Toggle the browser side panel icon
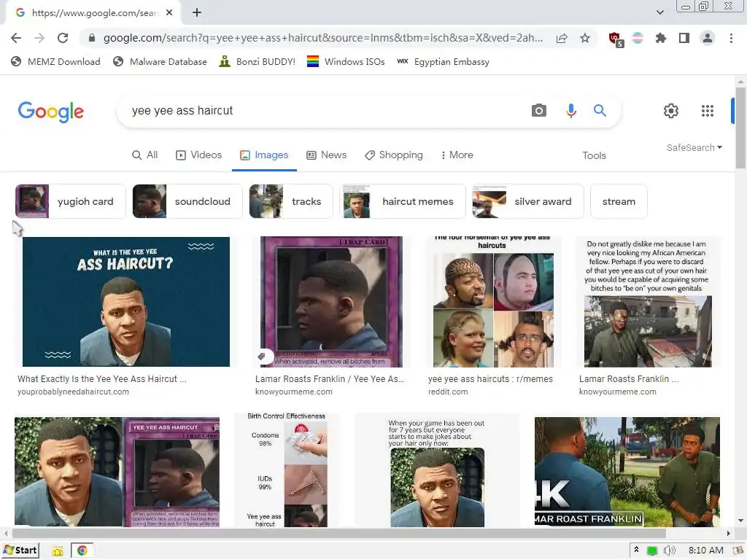The width and height of the screenshot is (747, 560). (x=684, y=38)
